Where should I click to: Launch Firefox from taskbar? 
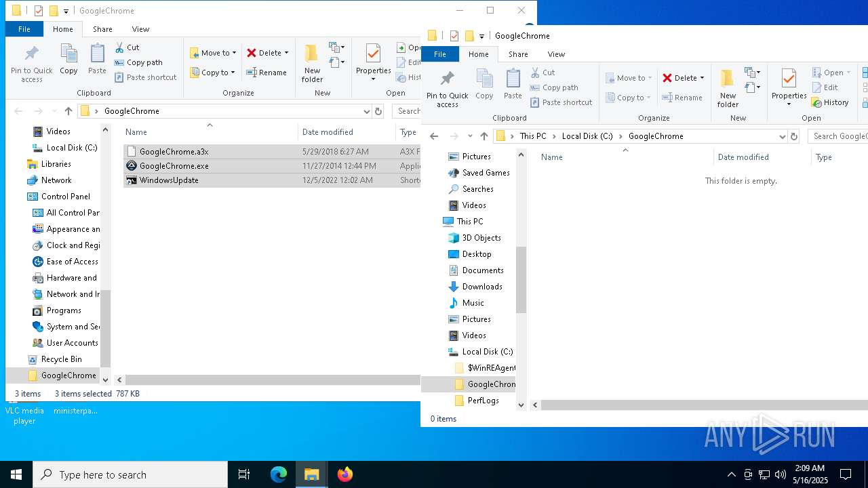(345, 474)
